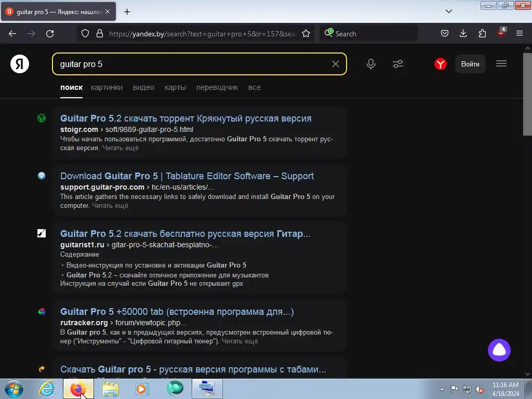
Task: Click the Yandex Я logo
Action: (x=20, y=64)
